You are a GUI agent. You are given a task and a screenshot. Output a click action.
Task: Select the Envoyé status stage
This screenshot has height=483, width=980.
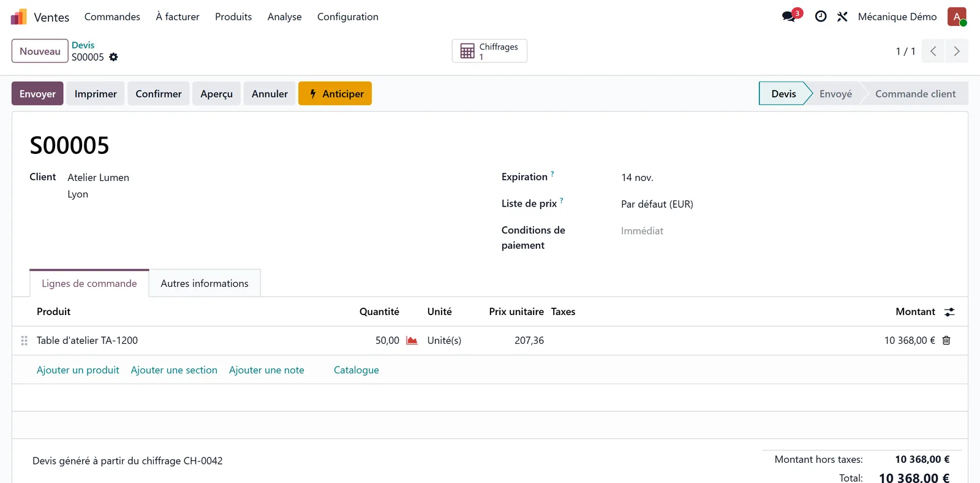[x=835, y=94]
